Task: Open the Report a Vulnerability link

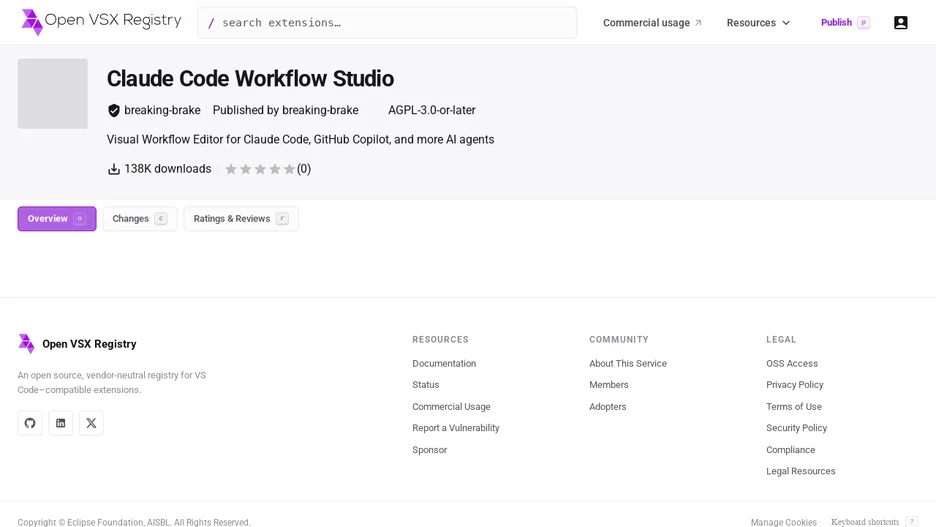Action: [x=455, y=428]
